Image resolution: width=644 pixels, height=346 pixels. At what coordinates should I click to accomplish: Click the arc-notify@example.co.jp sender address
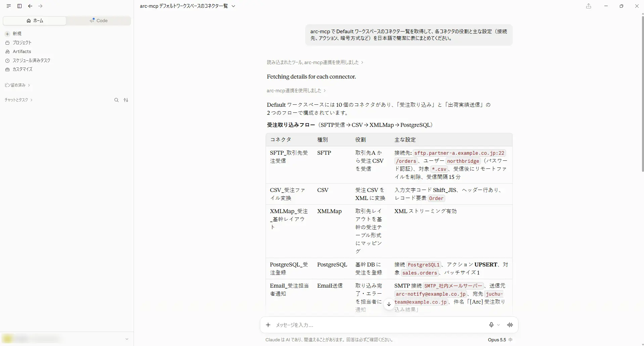pos(430,294)
